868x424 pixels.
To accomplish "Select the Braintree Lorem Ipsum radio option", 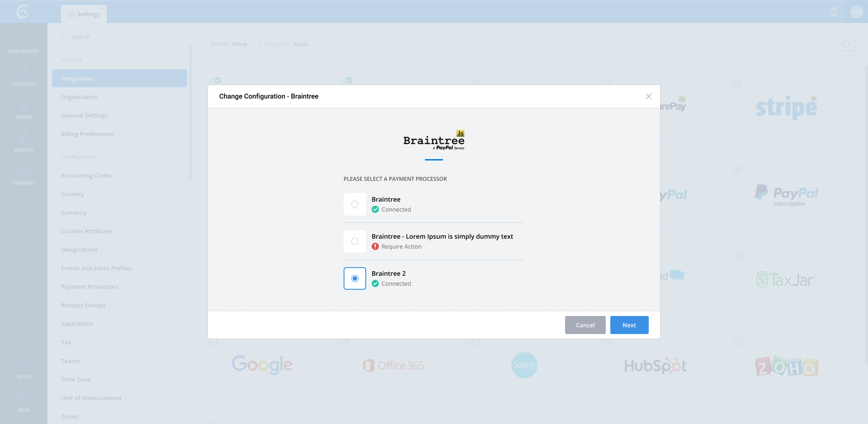I will click(355, 241).
